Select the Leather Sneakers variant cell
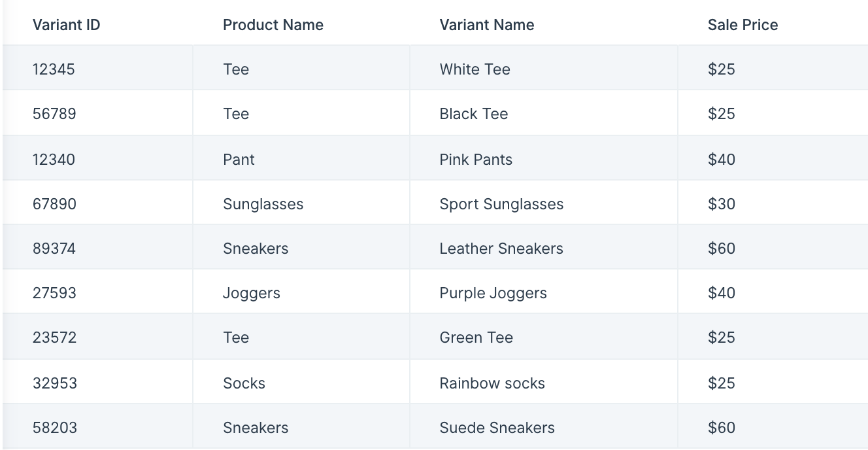 click(x=501, y=249)
